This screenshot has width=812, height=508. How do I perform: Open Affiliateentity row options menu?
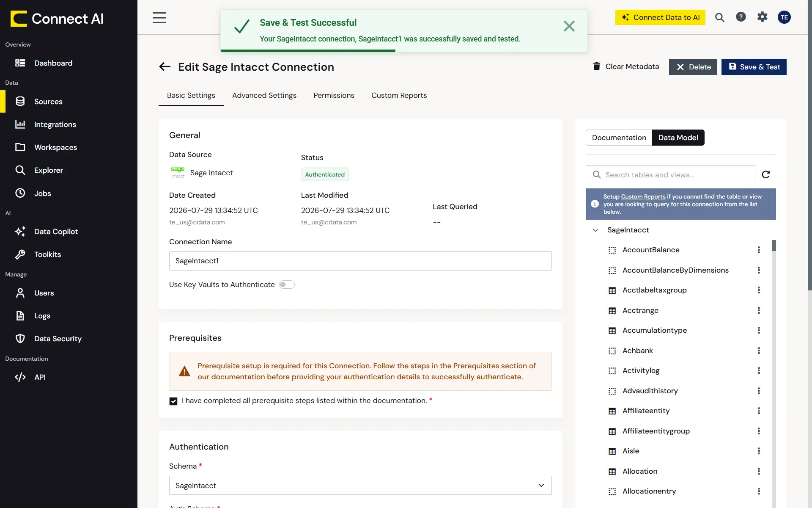(759, 411)
